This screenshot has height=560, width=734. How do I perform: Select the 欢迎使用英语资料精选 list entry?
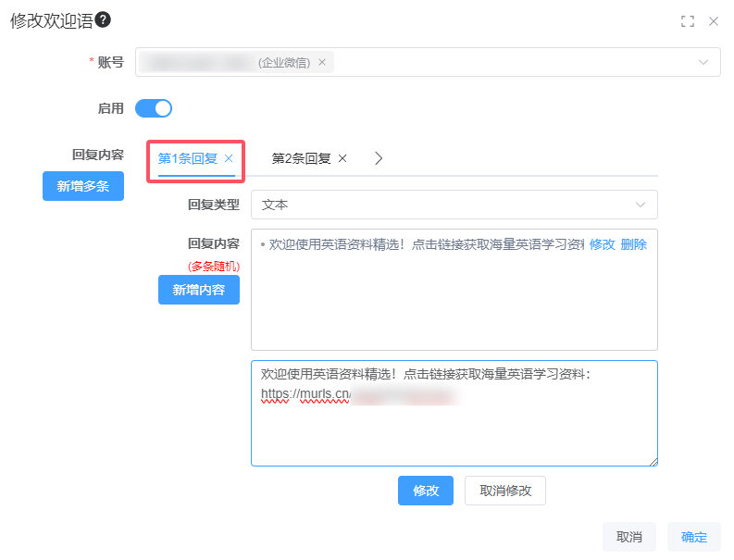[x=426, y=244]
